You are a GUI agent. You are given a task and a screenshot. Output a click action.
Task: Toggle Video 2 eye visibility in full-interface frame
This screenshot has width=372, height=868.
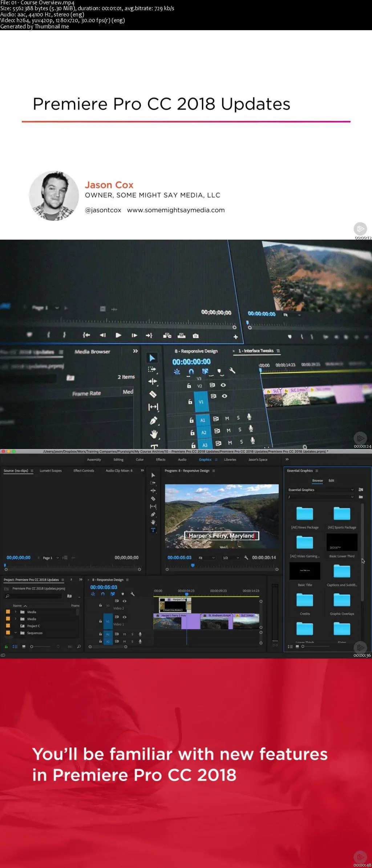[x=125, y=601]
